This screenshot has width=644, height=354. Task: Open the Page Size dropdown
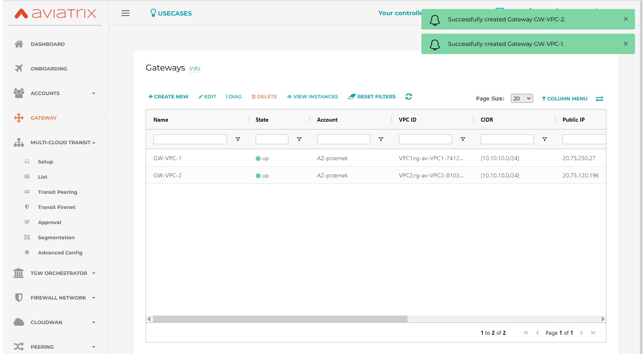coord(522,98)
